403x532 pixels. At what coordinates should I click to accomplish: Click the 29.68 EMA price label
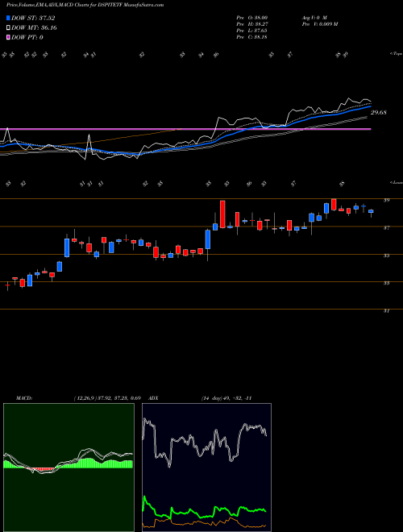pos(379,112)
